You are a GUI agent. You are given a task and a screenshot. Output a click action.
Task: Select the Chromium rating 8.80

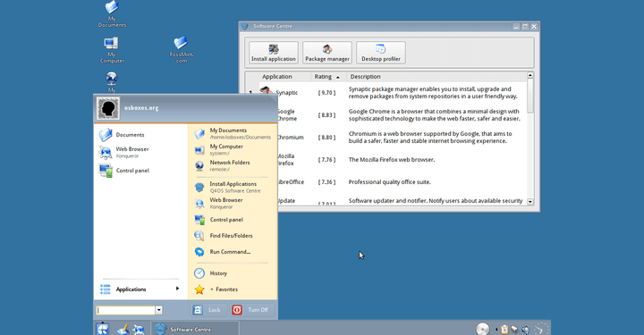coord(327,138)
